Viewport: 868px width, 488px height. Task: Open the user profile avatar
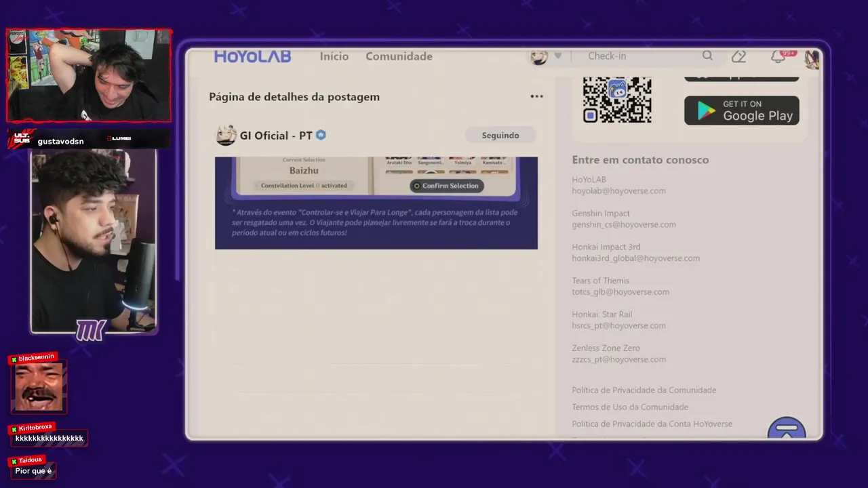tap(812, 59)
